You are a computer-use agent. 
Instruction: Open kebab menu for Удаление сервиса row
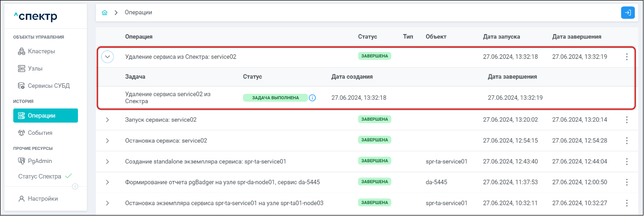click(626, 57)
